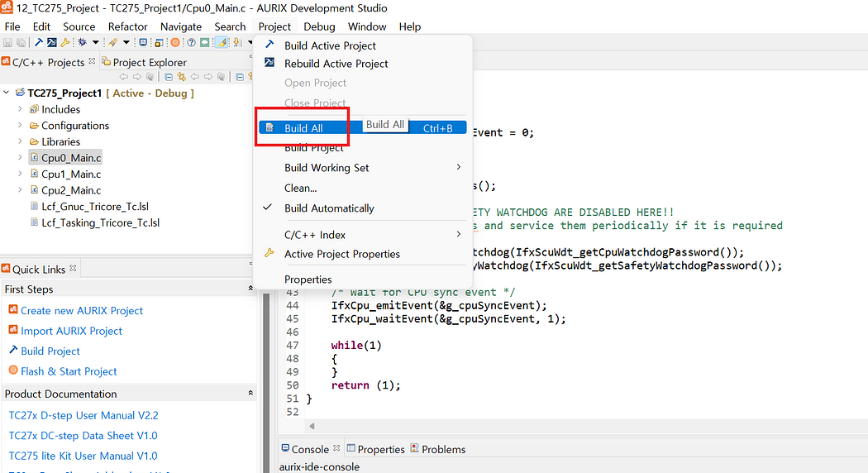Close the C/C++ Projects tab

92,61
